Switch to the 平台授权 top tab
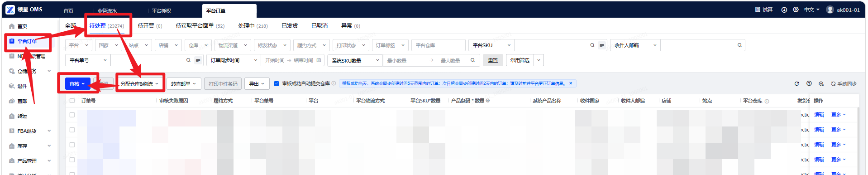Viewport: 868px width, 175px height. (162, 11)
